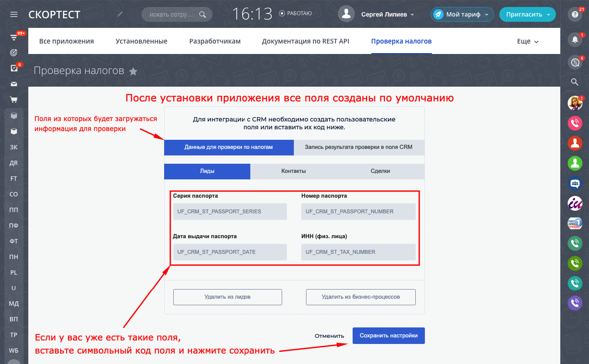Open the hamburger main menu

[x=14, y=14]
